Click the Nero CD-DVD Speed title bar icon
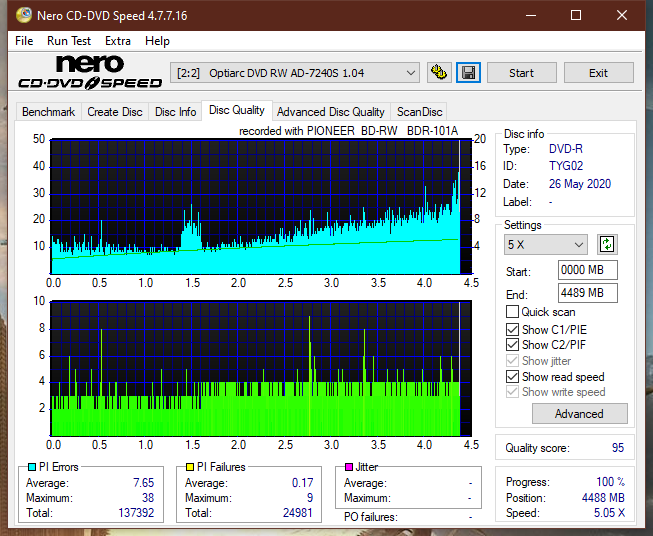Screen dimensions: 653x536 24,15
